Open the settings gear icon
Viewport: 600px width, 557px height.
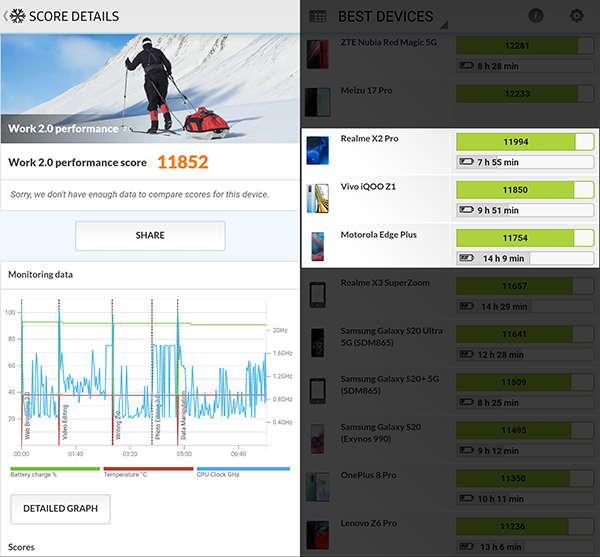pyautogui.click(x=577, y=16)
